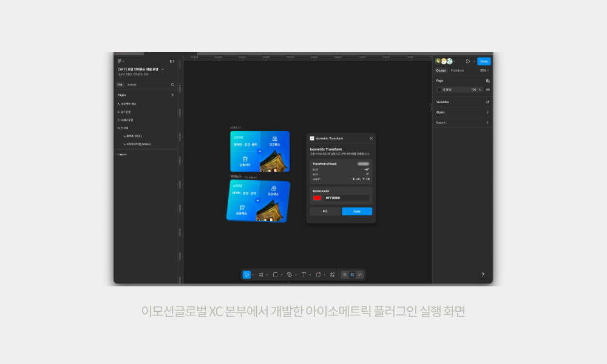Open the collaborators list dropdown arrow
The image size is (607, 364).
(x=455, y=61)
